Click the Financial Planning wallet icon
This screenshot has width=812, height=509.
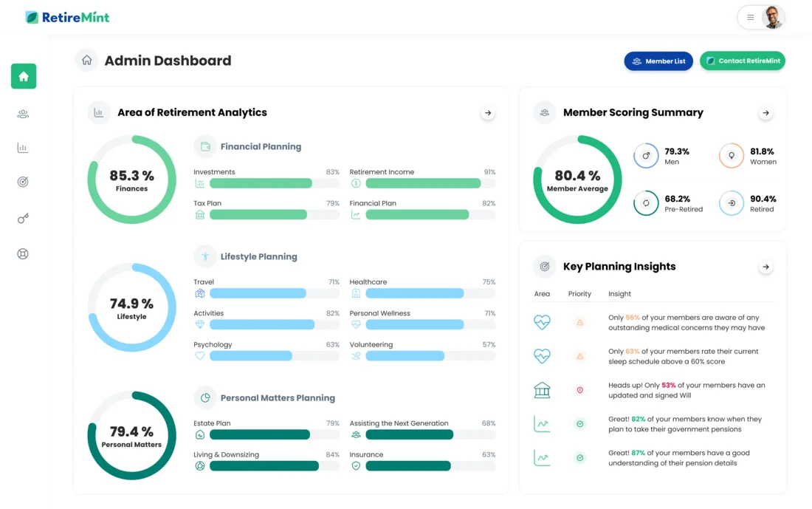click(x=205, y=147)
